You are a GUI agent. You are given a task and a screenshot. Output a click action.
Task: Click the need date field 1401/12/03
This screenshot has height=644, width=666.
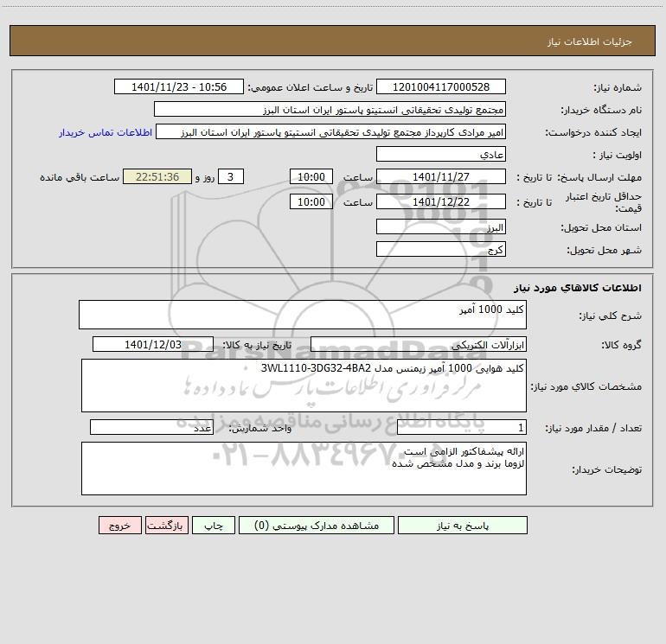(153, 344)
